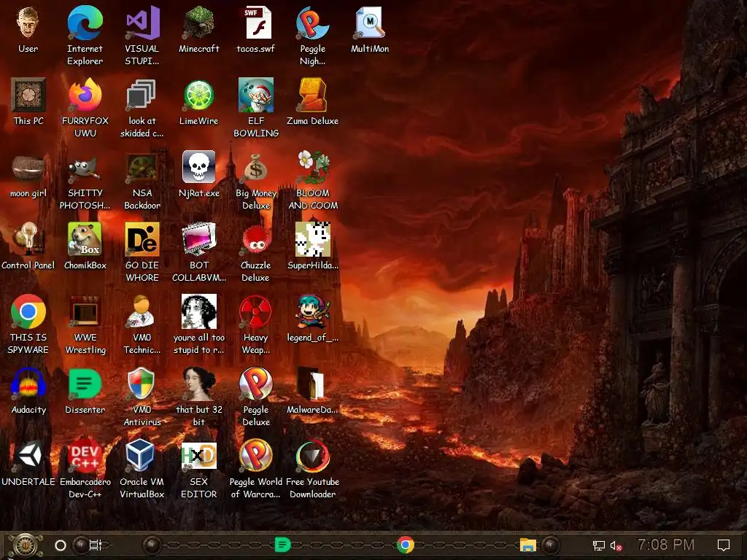
Task: Open LimeWire from the desktop
Action: click(x=199, y=96)
